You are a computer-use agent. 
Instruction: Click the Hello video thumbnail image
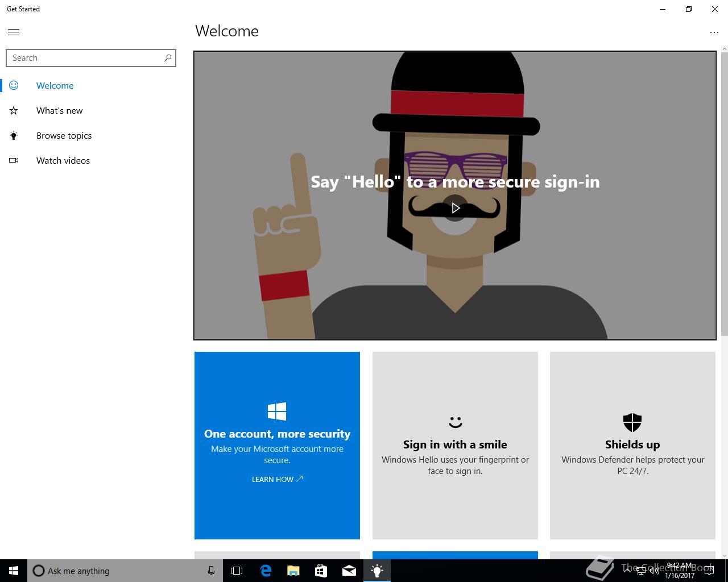455,196
